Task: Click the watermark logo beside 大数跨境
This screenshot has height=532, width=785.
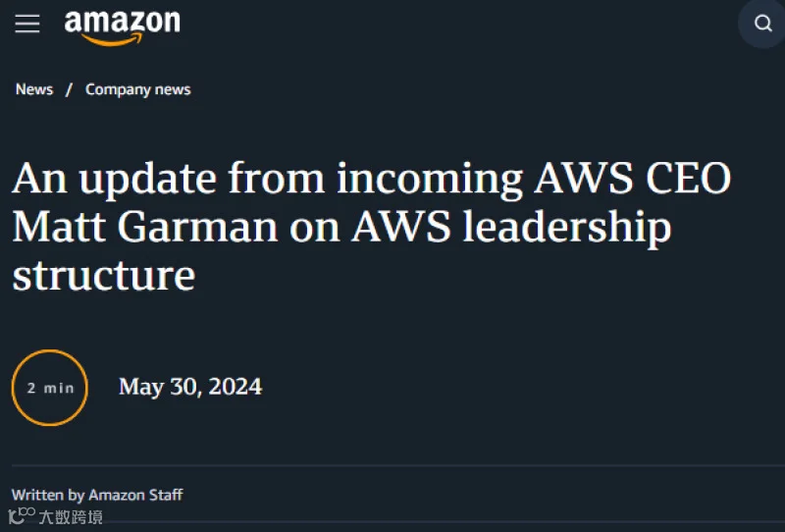Action: (x=22, y=515)
